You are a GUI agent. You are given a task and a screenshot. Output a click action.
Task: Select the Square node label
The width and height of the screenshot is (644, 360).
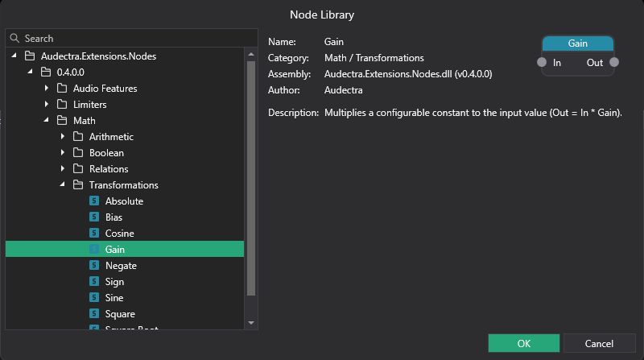point(120,314)
